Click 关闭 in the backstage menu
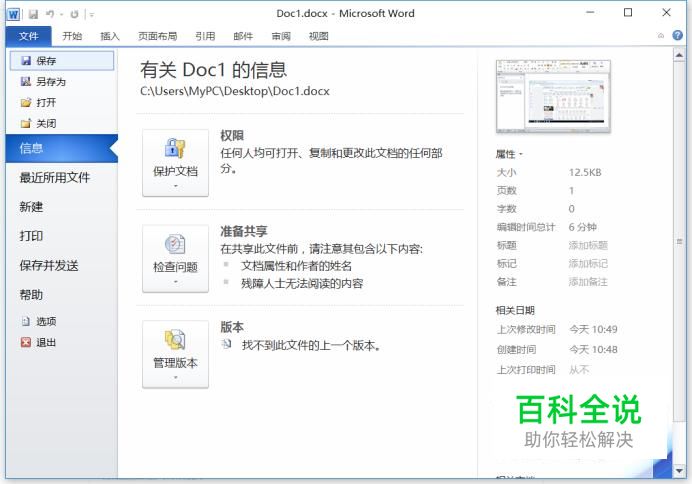 pos(62,124)
